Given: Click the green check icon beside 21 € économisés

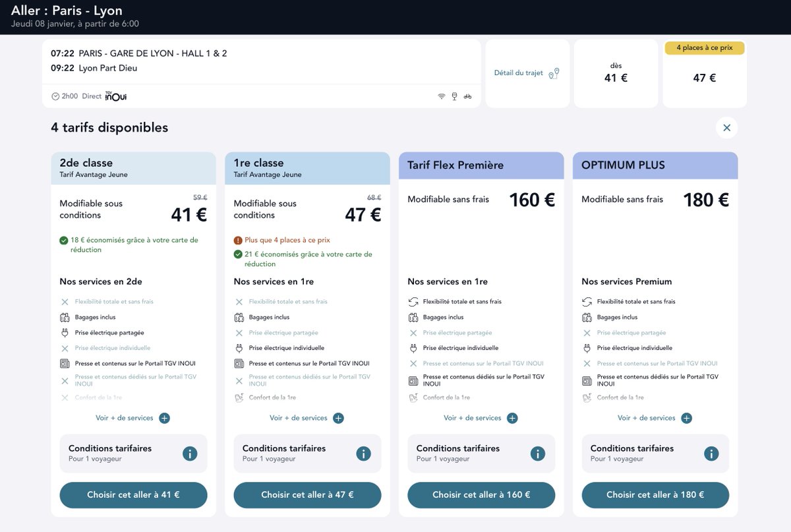Looking at the screenshot, I should tap(238, 254).
